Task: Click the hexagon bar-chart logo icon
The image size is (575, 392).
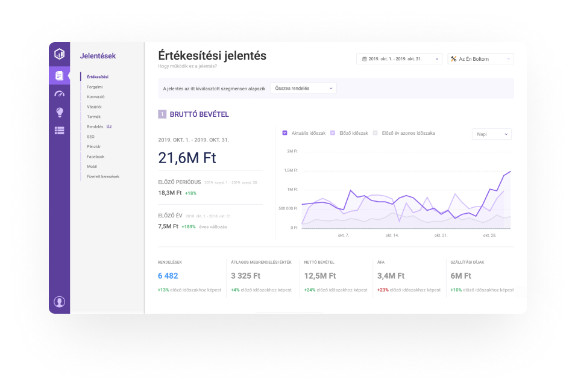Action: pyautogui.click(x=59, y=54)
